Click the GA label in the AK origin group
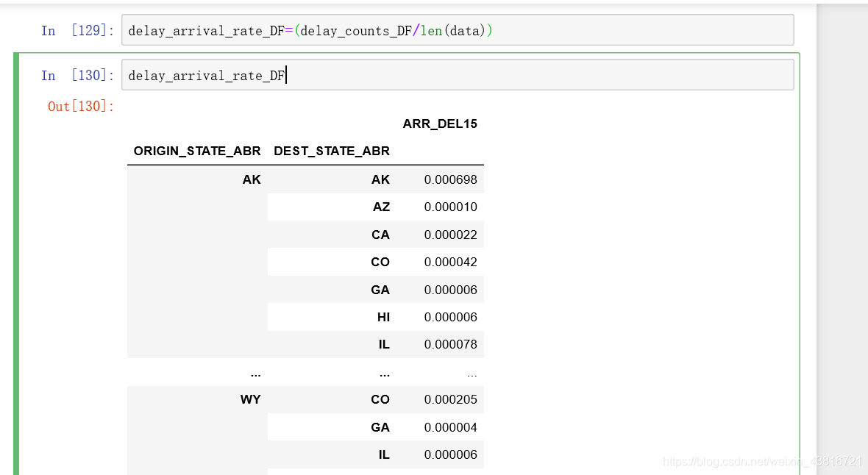 [x=380, y=290]
